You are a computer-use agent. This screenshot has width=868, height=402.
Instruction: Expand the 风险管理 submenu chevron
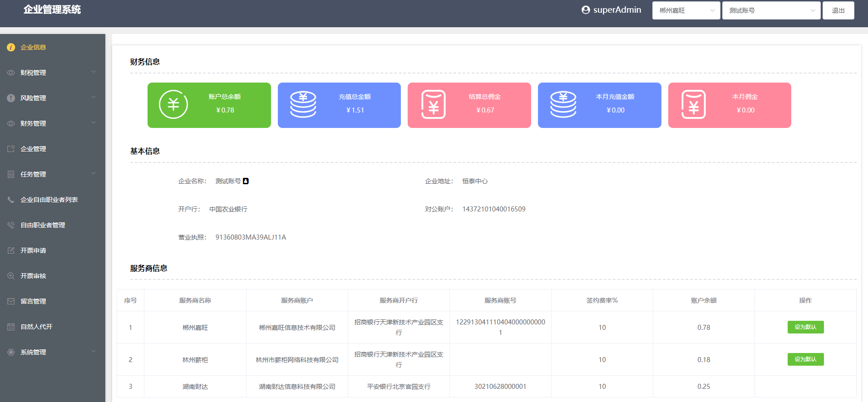[x=94, y=97]
